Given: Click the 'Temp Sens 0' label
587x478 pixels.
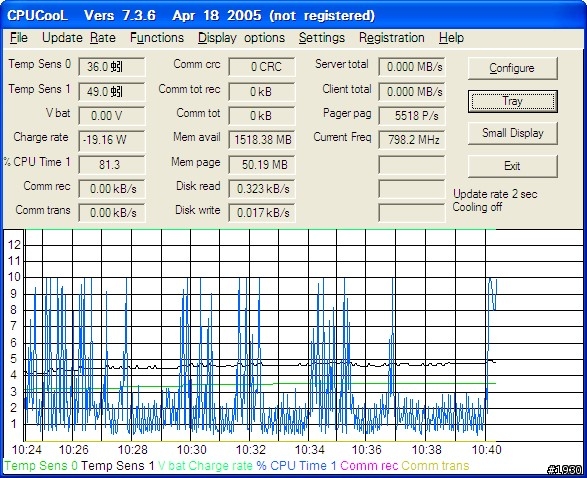Looking at the screenshot, I should click(x=40, y=64).
